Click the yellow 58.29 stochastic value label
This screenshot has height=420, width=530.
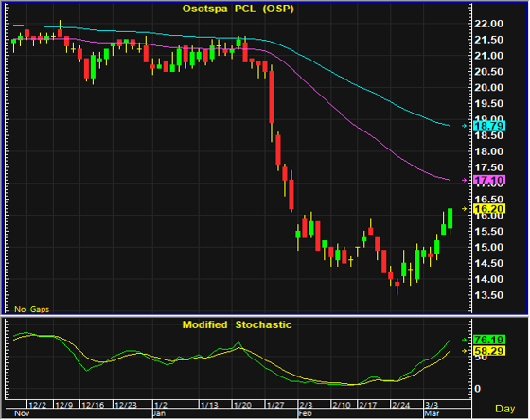coord(489,351)
